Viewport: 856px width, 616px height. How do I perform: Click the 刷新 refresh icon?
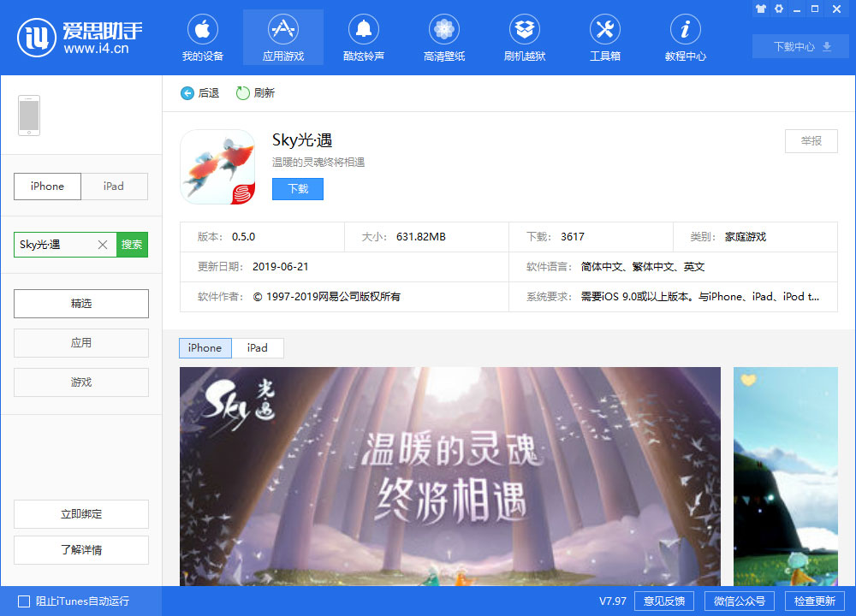point(242,93)
